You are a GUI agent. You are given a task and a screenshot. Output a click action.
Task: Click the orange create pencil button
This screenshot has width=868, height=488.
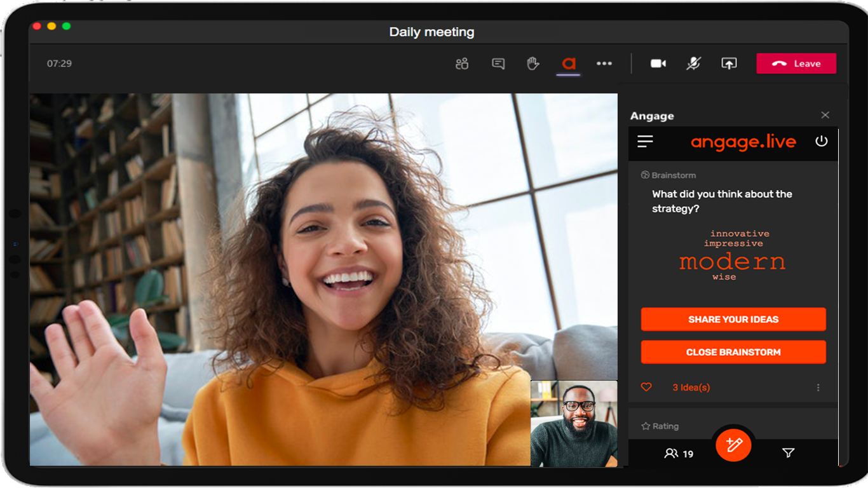pos(733,445)
